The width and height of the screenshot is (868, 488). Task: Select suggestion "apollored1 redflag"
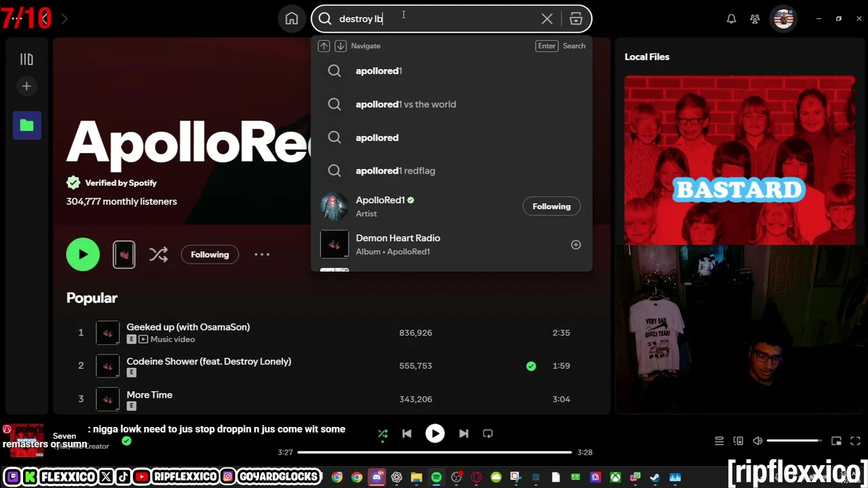point(451,171)
